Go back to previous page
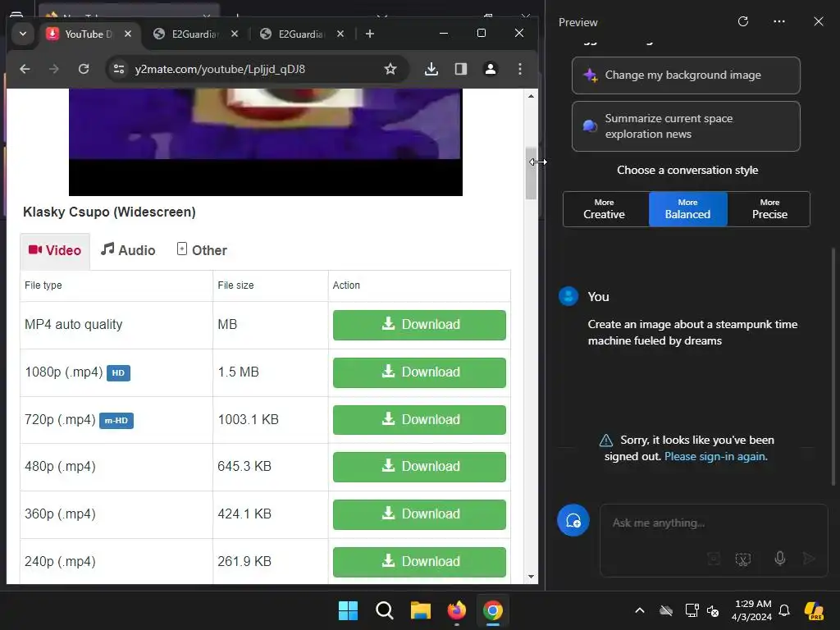 click(x=25, y=69)
